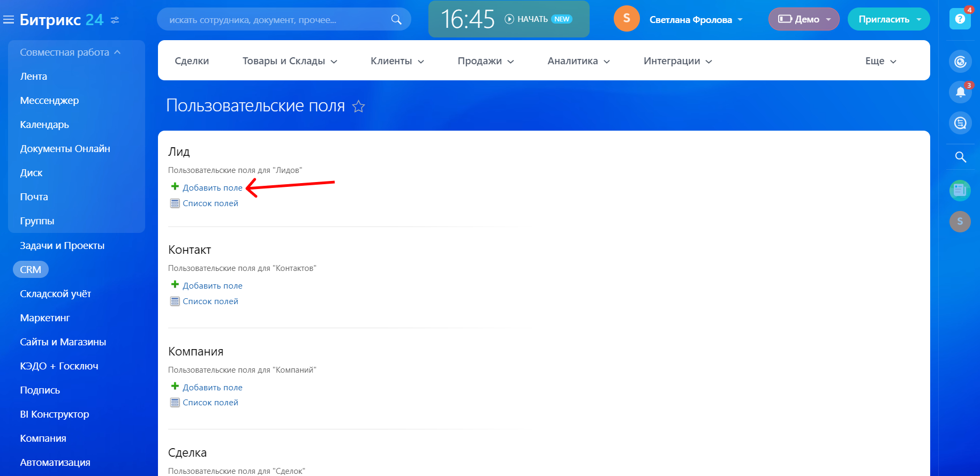Open Календарь in sidebar

pyautogui.click(x=44, y=125)
